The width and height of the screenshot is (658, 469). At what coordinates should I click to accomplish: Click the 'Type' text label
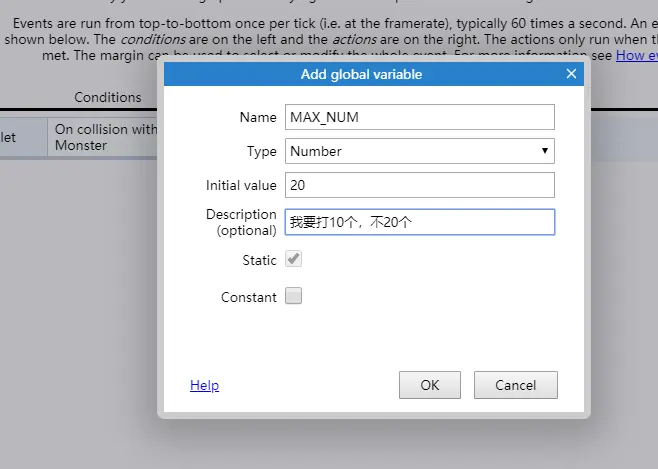[261, 151]
